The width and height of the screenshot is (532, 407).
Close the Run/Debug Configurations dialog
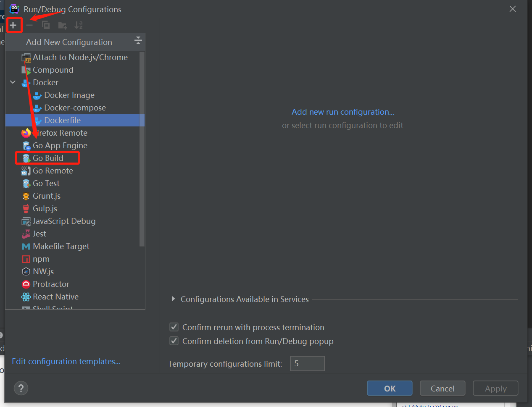pos(513,9)
